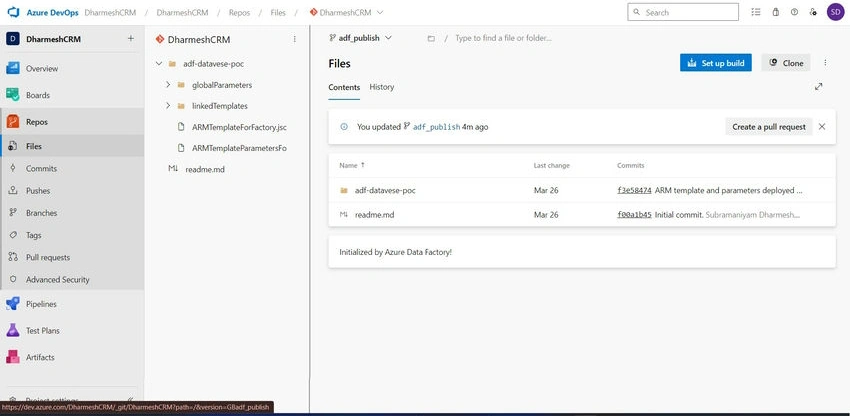Click the Search box in header

[x=683, y=12]
